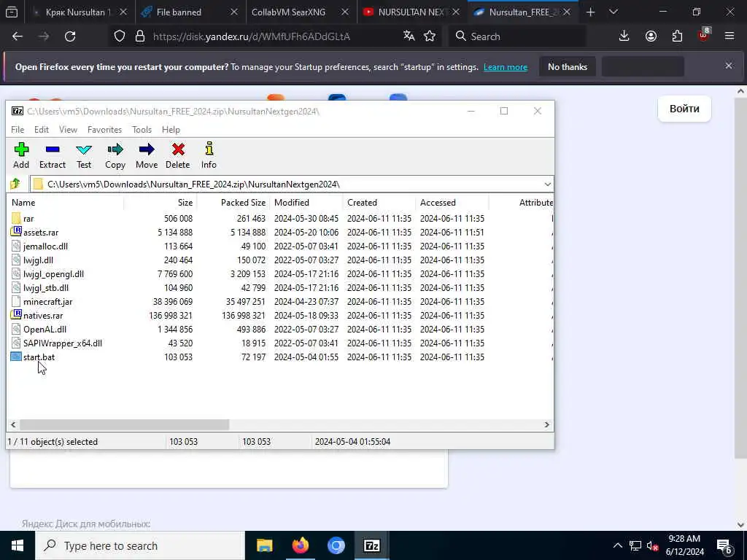Open the Firefox account icon

651,36
